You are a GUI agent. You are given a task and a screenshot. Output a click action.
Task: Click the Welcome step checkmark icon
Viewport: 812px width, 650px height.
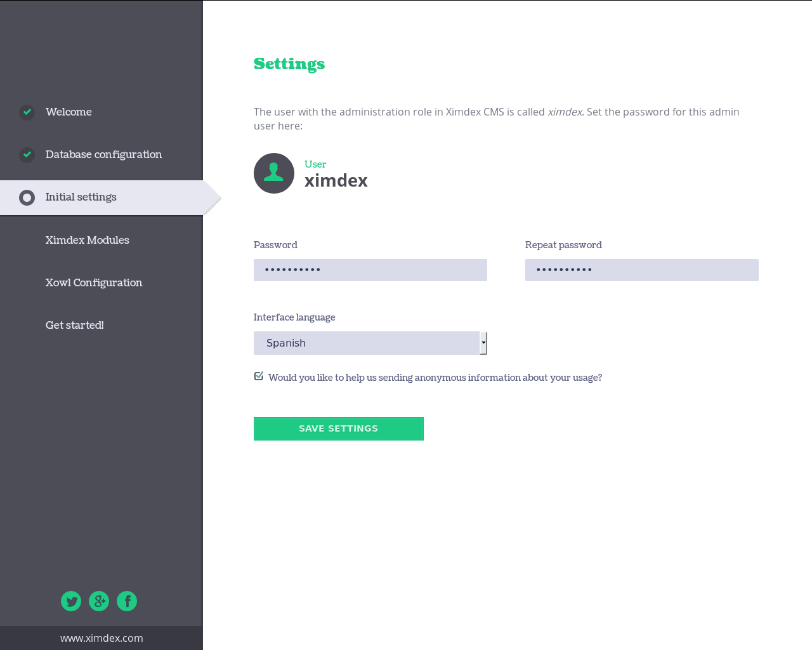click(27, 112)
